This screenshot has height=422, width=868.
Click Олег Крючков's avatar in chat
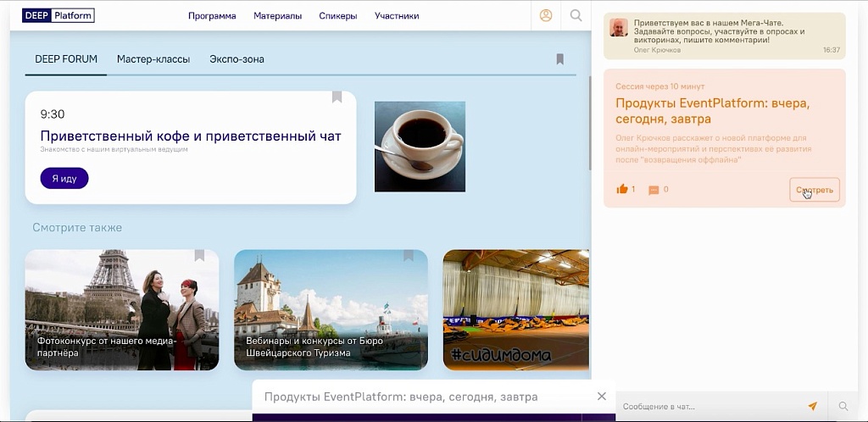coord(618,27)
